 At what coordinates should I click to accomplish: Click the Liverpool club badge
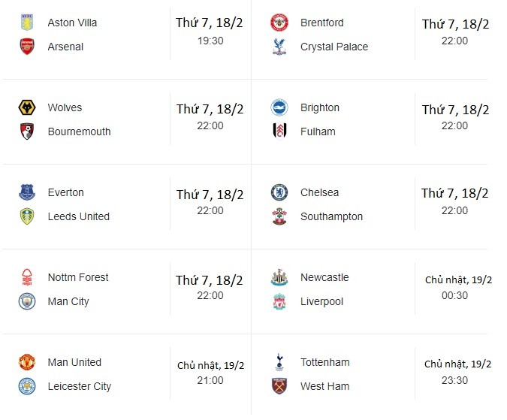(279, 301)
